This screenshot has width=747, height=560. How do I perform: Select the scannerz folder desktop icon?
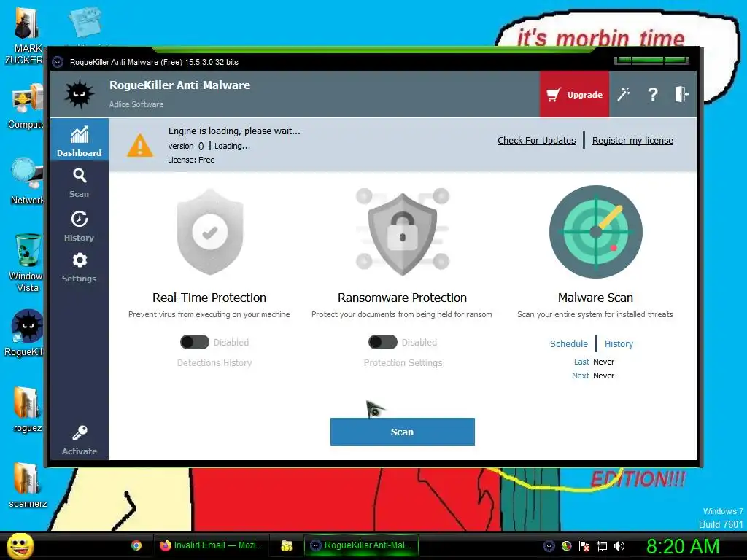tap(28, 486)
